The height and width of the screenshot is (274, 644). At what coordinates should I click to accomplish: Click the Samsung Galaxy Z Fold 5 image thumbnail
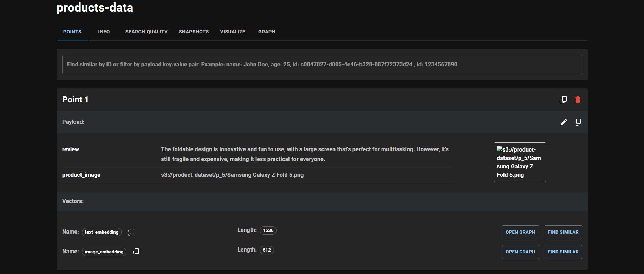[520, 162]
